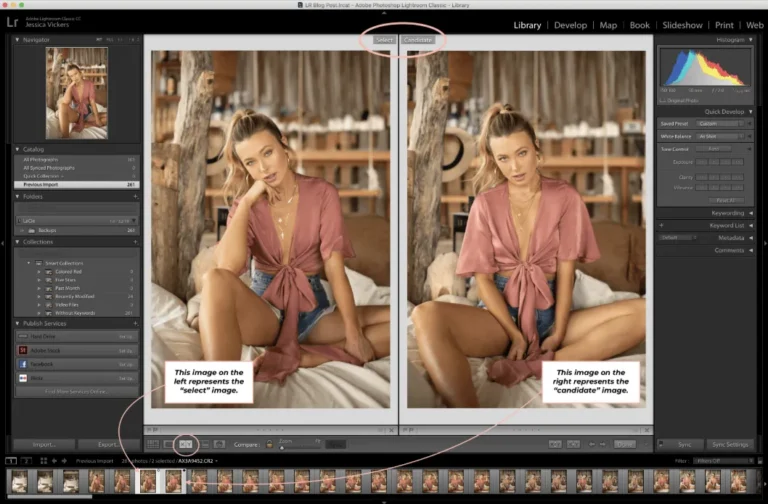Image resolution: width=768 pixels, height=504 pixels.
Task: Add publish service with plus icon
Action: coord(135,323)
